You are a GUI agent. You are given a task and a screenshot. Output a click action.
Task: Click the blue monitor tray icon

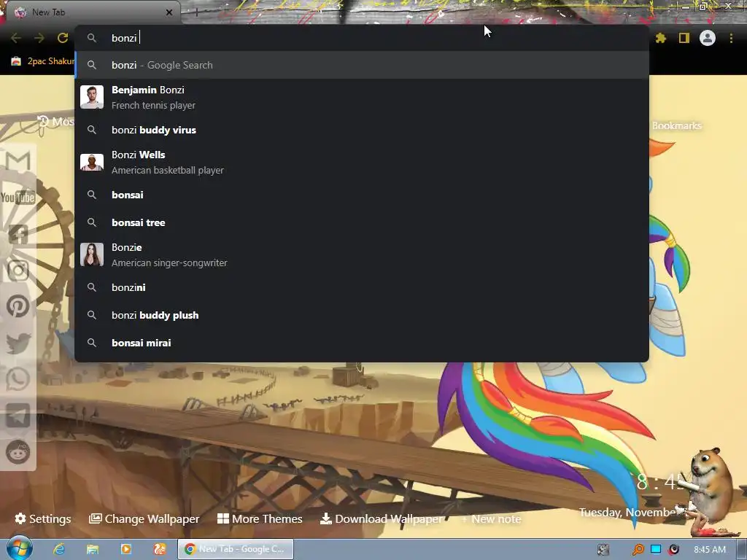[656, 549]
